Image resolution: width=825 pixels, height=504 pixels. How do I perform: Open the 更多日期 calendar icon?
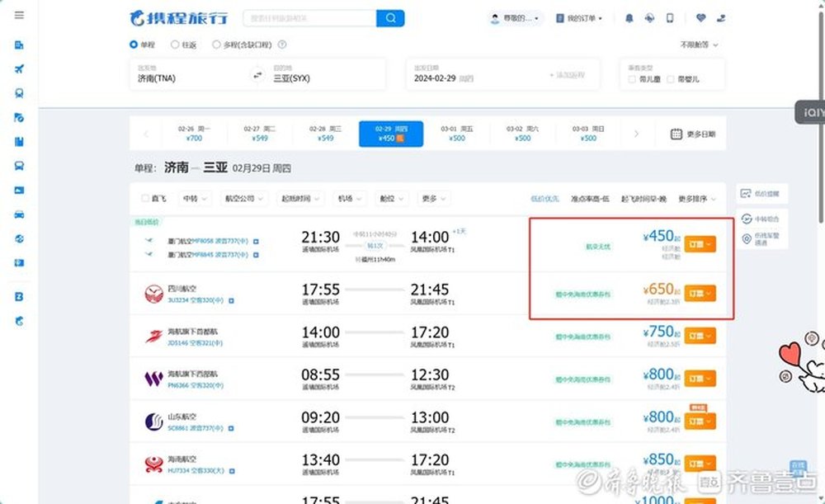click(x=676, y=134)
